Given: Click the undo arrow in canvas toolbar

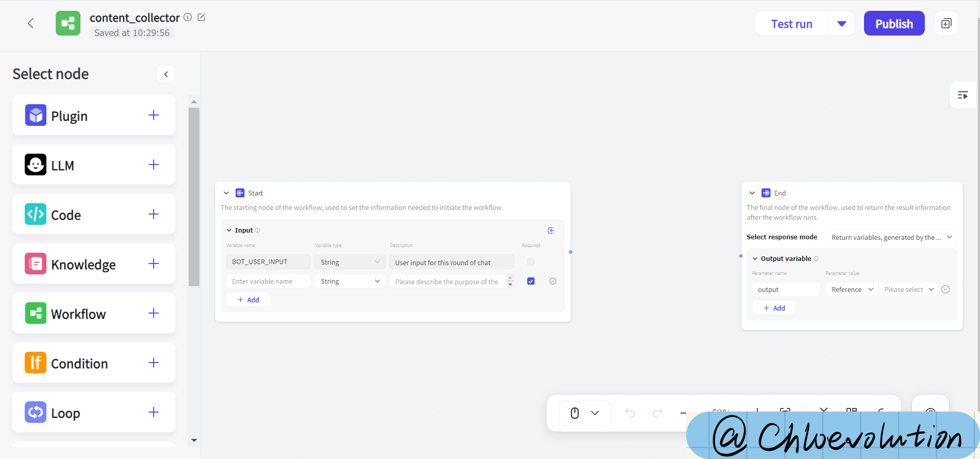Looking at the screenshot, I should [x=630, y=413].
